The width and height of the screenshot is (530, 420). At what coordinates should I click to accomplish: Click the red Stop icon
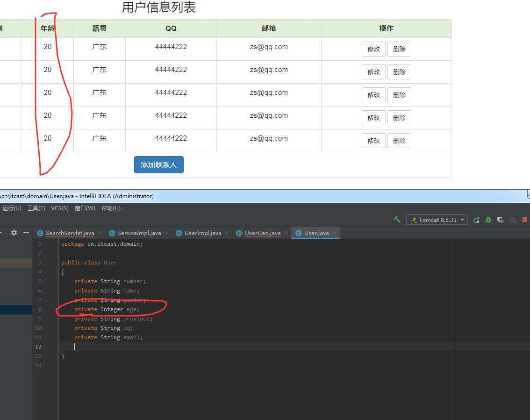[x=524, y=220]
